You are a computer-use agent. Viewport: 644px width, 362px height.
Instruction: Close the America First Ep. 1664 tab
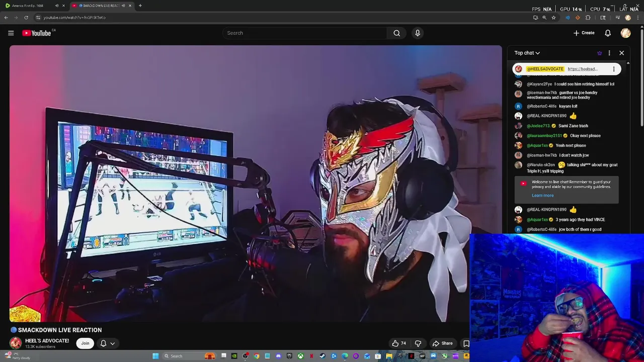pos(63,6)
